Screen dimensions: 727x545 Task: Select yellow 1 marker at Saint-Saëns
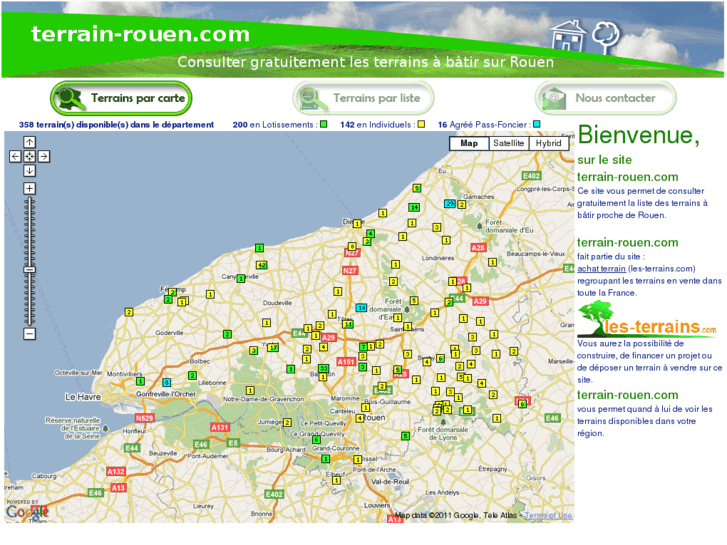click(x=407, y=327)
